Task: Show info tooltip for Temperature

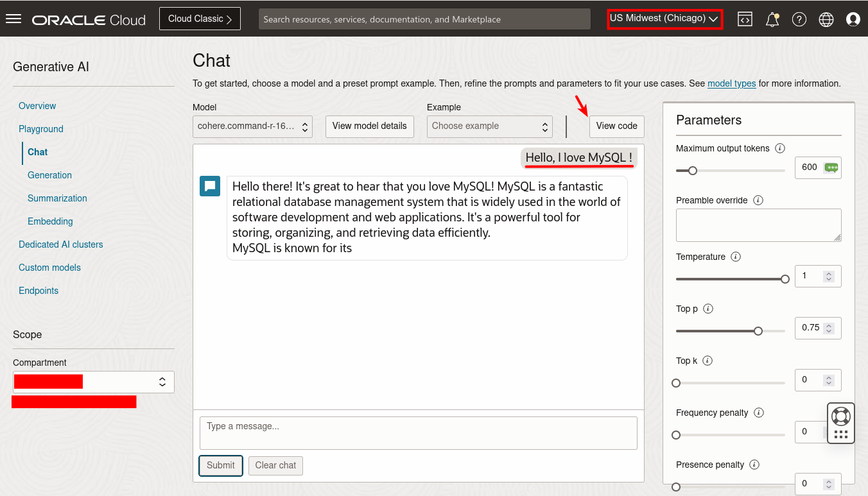Action: pyautogui.click(x=736, y=257)
